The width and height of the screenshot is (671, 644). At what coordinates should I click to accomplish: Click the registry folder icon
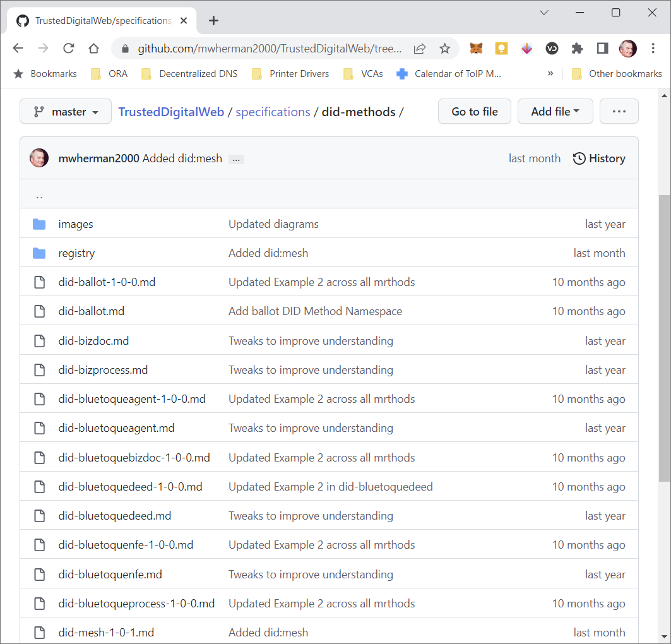(x=39, y=253)
